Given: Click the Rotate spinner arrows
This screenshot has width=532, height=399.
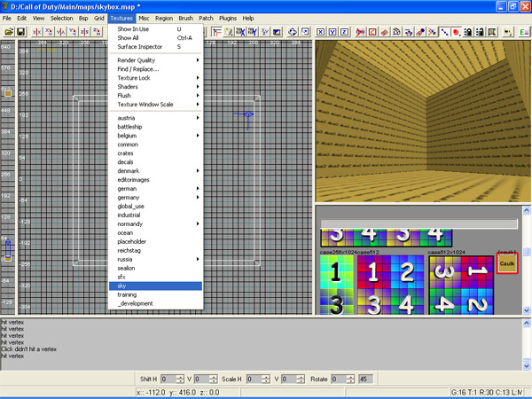Looking at the screenshot, I should pos(351,379).
